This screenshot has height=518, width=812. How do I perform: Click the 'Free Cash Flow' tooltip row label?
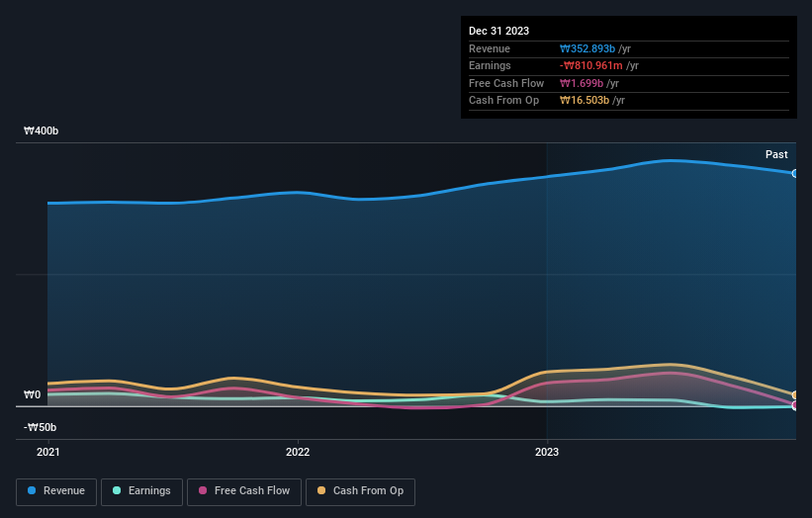pos(506,83)
